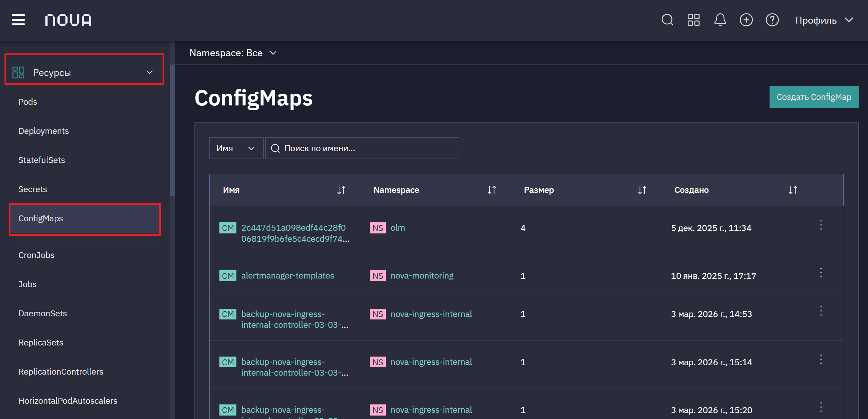Click creation date 10 янв. 2025 г., 17:17
Screen dimensions: 868x419
click(713, 276)
